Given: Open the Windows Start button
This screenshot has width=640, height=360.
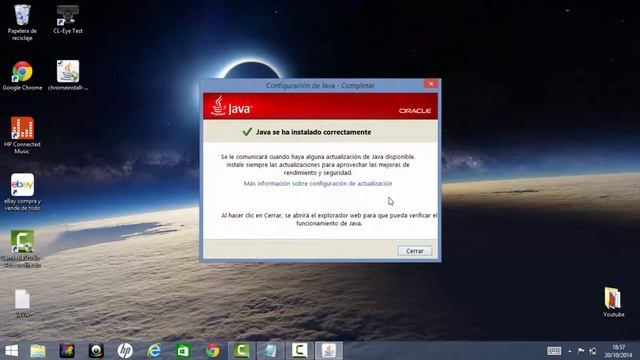Looking at the screenshot, I should click(11, 351).
